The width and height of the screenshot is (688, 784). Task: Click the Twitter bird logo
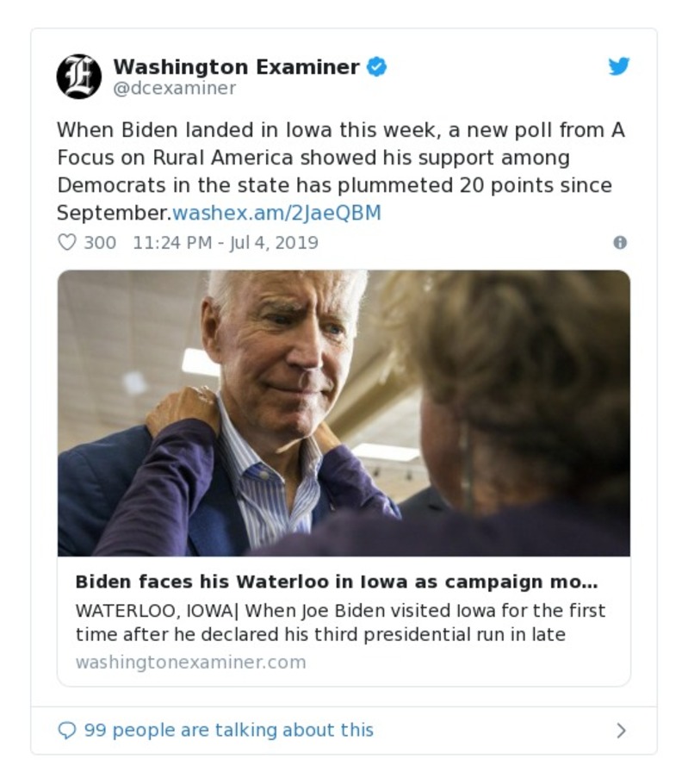pos(618,65)
